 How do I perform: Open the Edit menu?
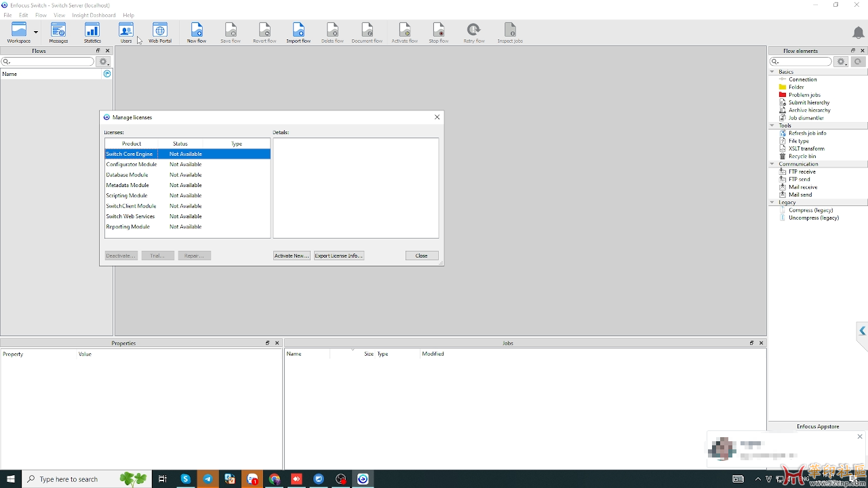[24, 15]
